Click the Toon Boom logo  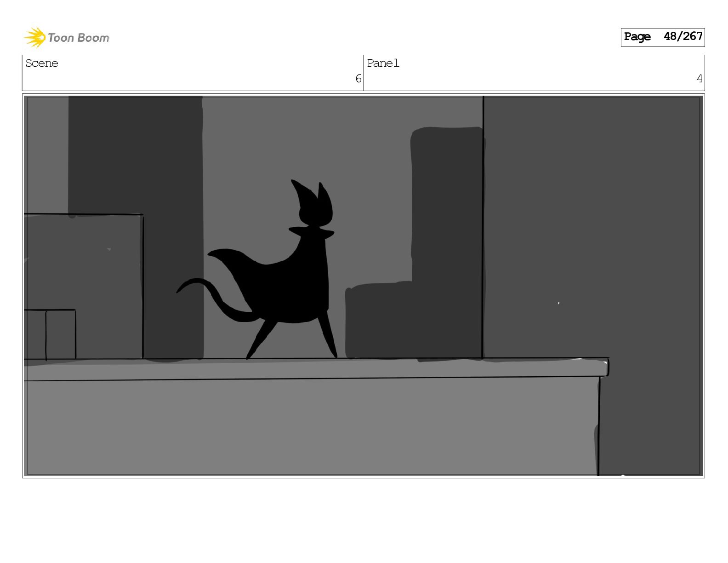click(x=67, y=37)
